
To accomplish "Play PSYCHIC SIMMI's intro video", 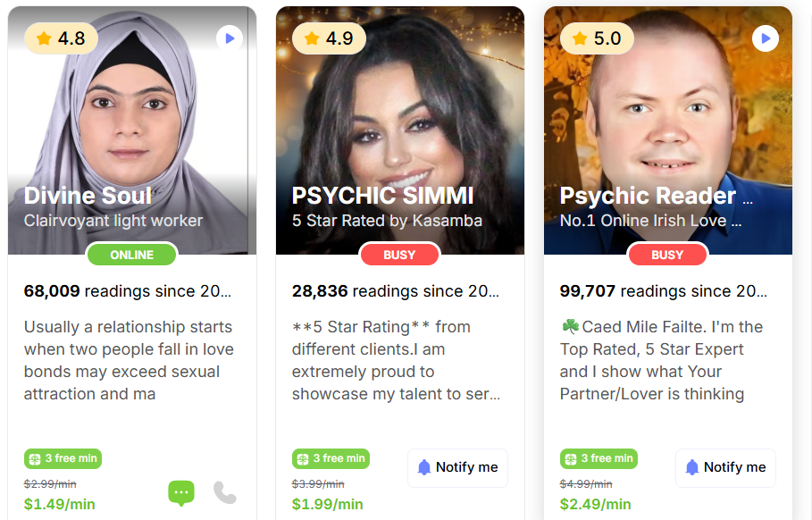I will (498, 38).
